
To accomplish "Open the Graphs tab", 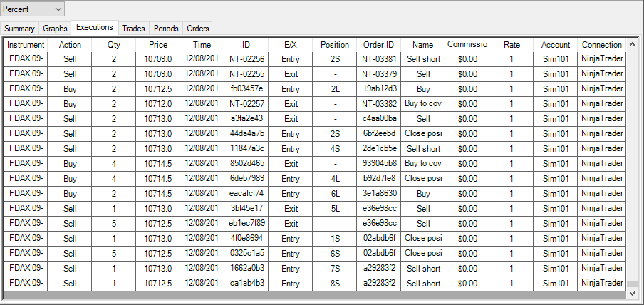I will click(55, 29).
